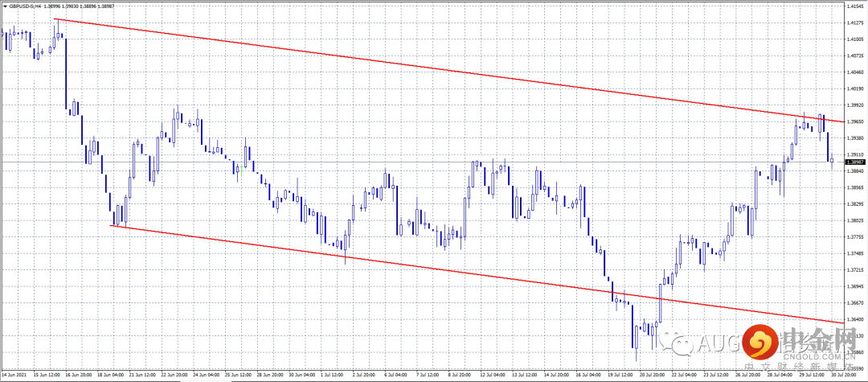
Task: Click the 1.38295 price scale label
Action: [x=856, y=203]
